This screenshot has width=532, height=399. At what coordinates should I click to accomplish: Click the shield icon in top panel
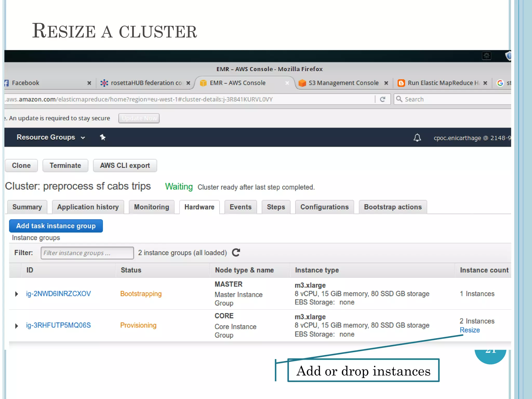508,56
